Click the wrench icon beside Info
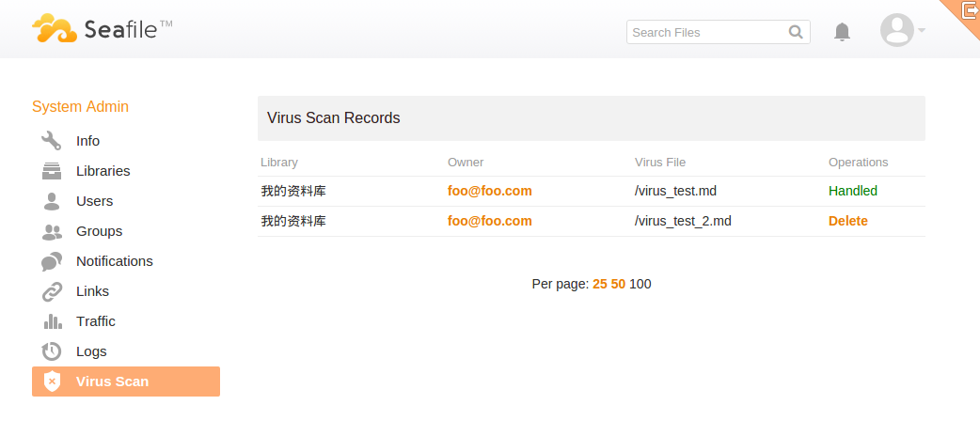The image size is (980, 436). (52, 141)
